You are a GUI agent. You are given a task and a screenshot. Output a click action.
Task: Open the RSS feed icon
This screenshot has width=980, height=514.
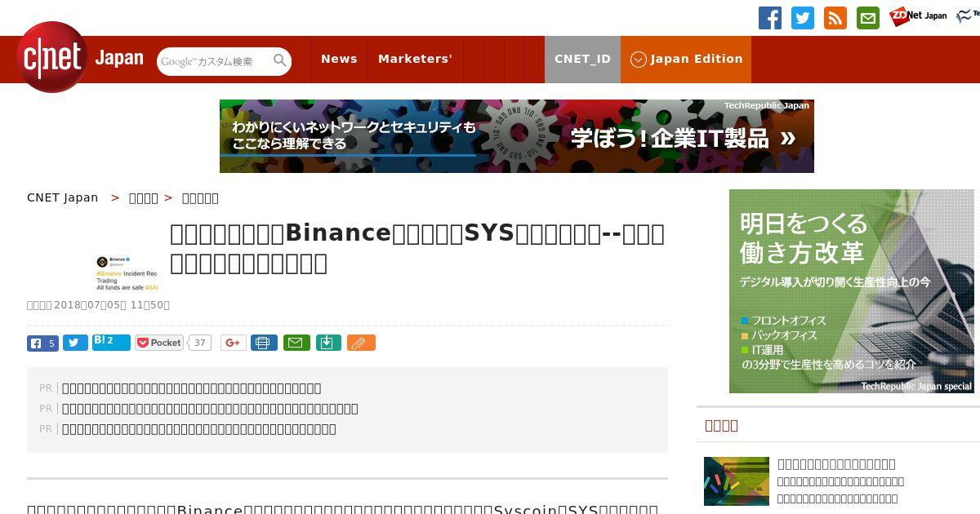(x=835, y=18)
